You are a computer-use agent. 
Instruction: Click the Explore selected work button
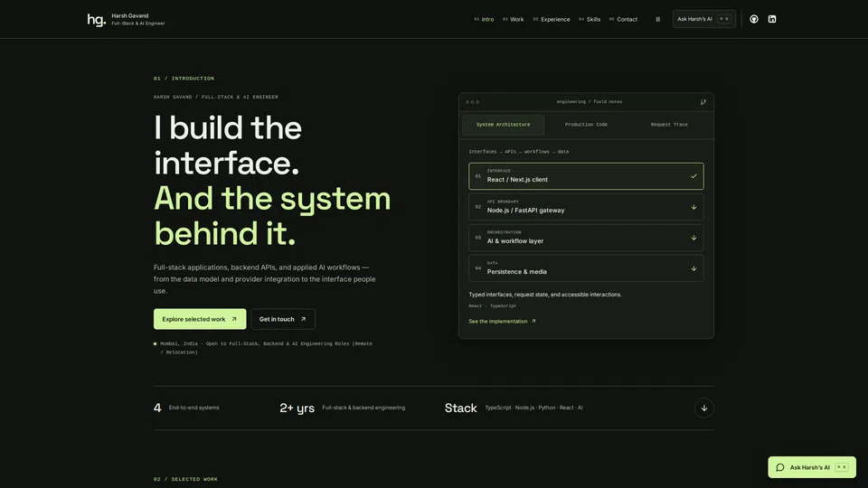(x=200, y=319)
